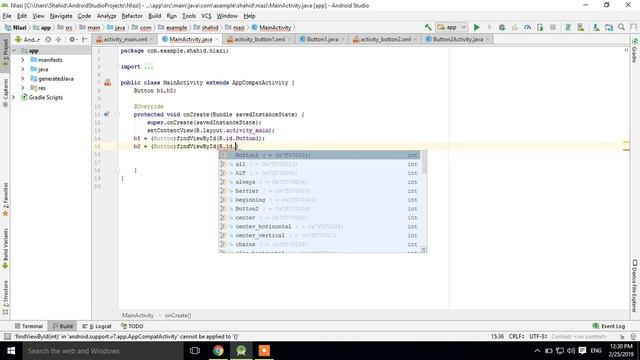Select Button1 completion suggestion

[320, 155]
